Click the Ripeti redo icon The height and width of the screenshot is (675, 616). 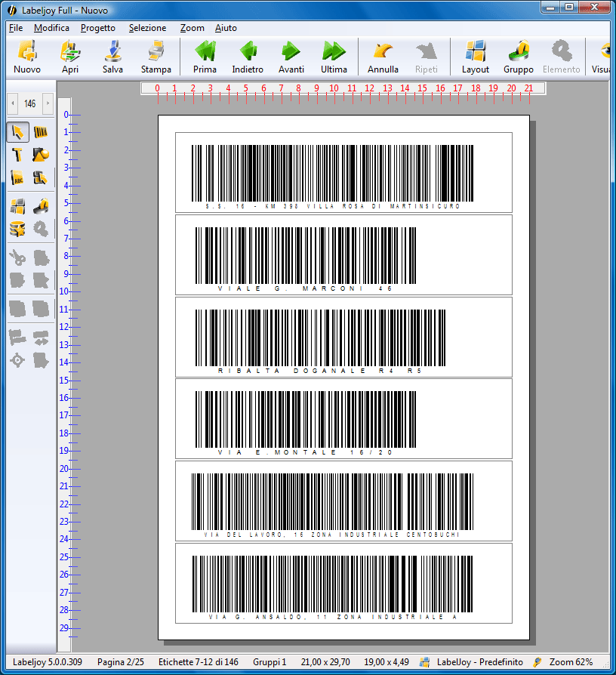pos(427,57)
